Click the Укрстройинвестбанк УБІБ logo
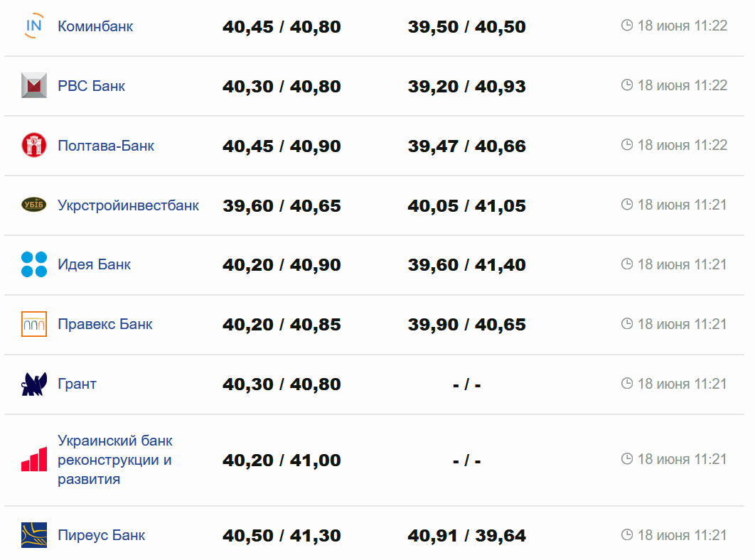755x560 pixels. [34, 205]
